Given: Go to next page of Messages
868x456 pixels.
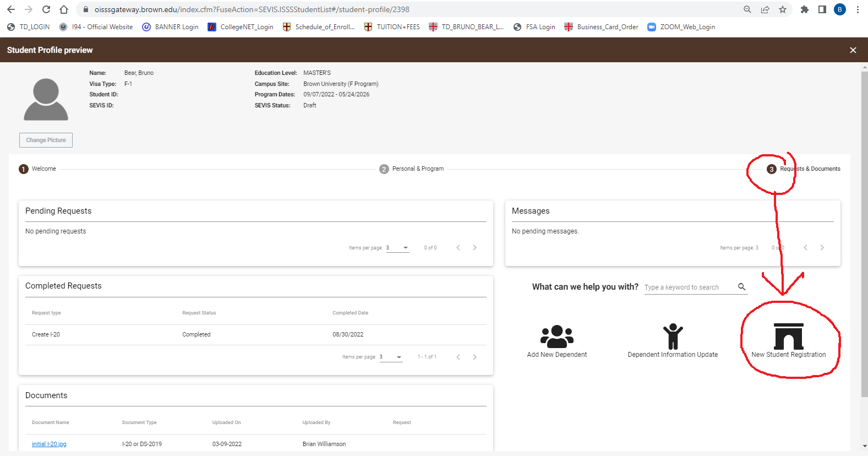Looking at the screenshot, I should [822, 248].
